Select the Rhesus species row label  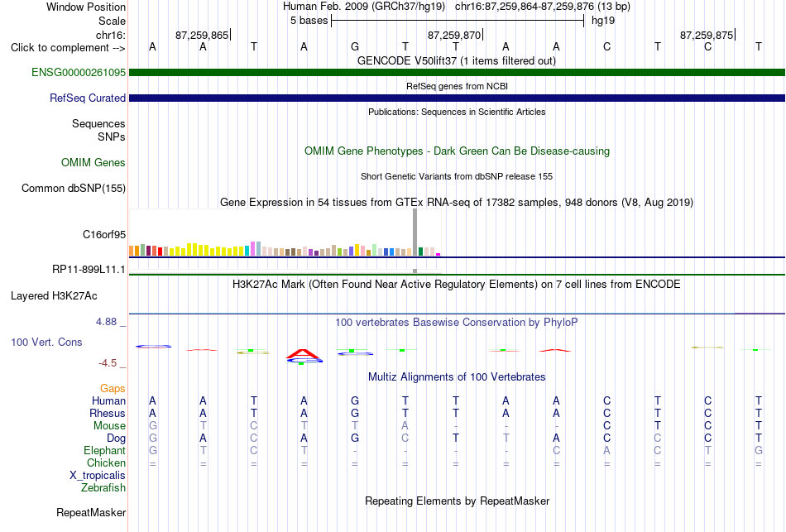[x=108, y=413]
